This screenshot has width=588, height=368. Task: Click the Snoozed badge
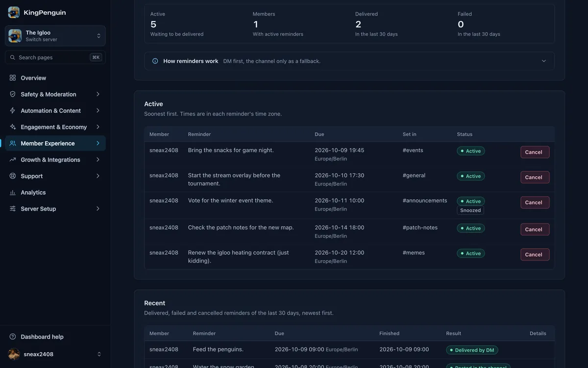(470, 210)
